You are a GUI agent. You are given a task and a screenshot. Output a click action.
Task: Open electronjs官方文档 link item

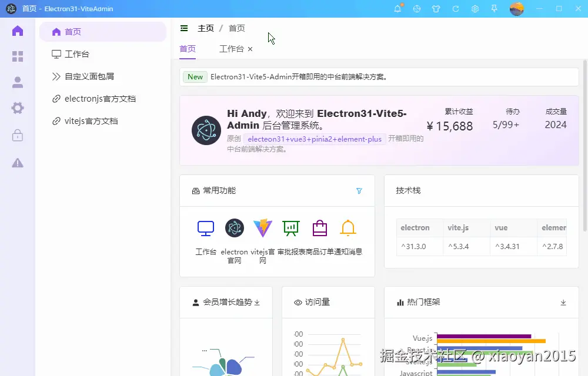coord(103,99)
